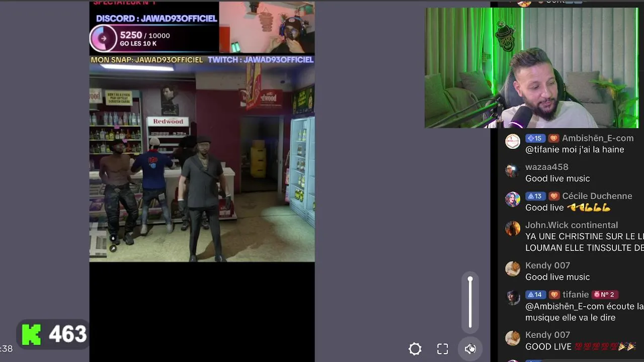Click the heart badge next to Ambishēn_E-com

click(553, 138)
